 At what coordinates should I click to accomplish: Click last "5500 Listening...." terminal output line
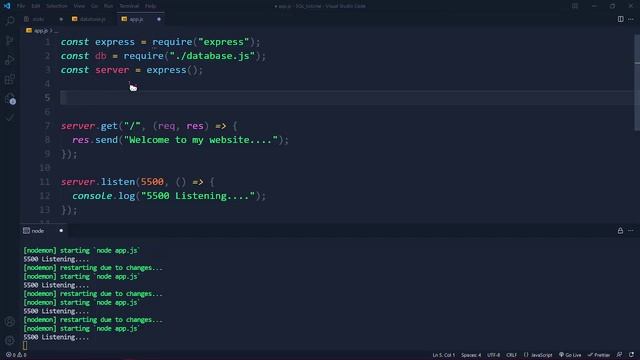pyautogui.click(x=56, y=337)
